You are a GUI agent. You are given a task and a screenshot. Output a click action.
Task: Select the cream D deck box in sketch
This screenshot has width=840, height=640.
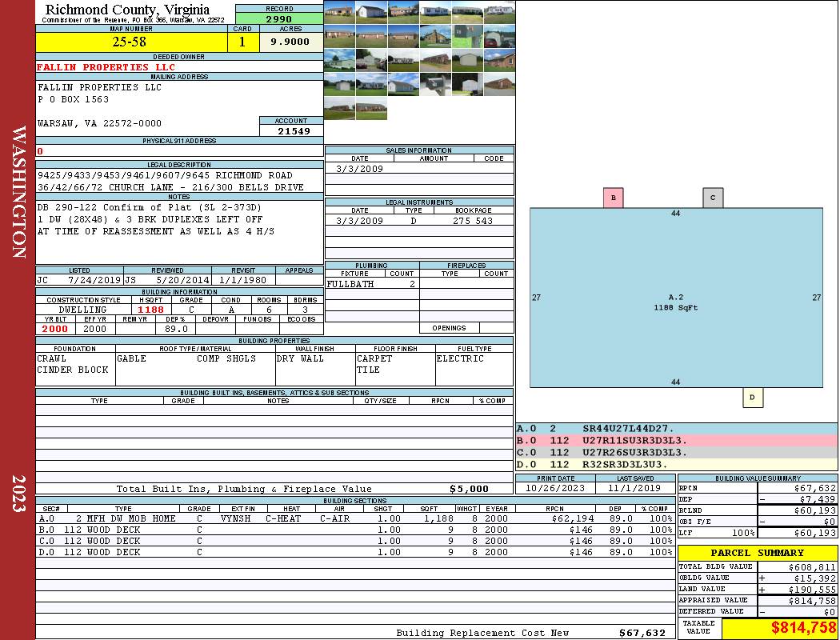click(753, 398)
